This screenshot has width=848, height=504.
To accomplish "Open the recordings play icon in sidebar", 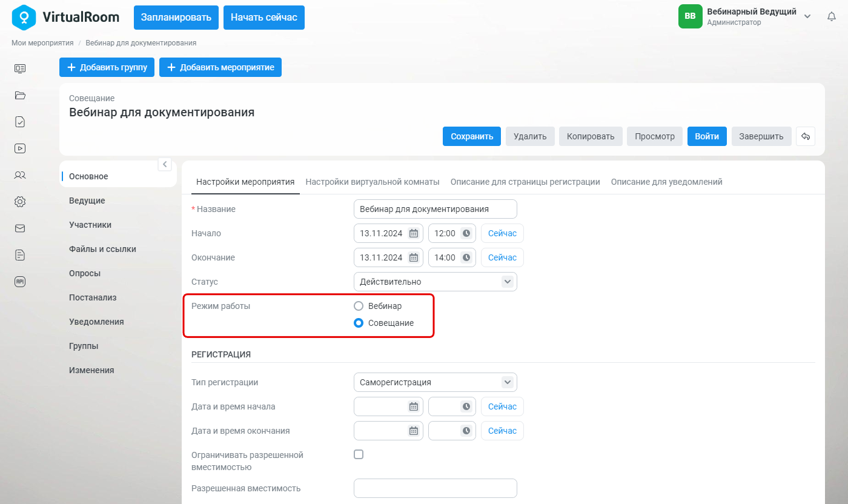I will [20, 148].
